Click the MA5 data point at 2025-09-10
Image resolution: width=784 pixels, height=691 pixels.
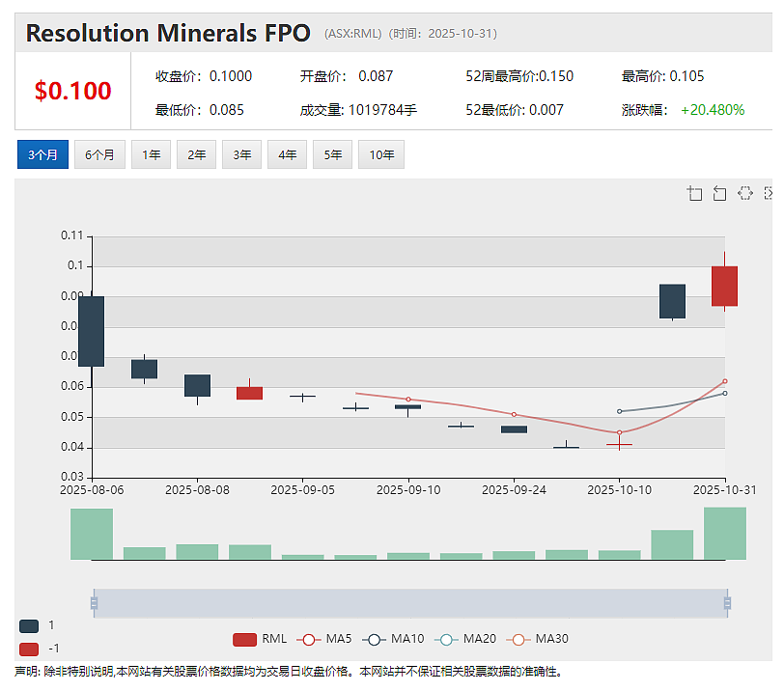click(x=408, y=400)
